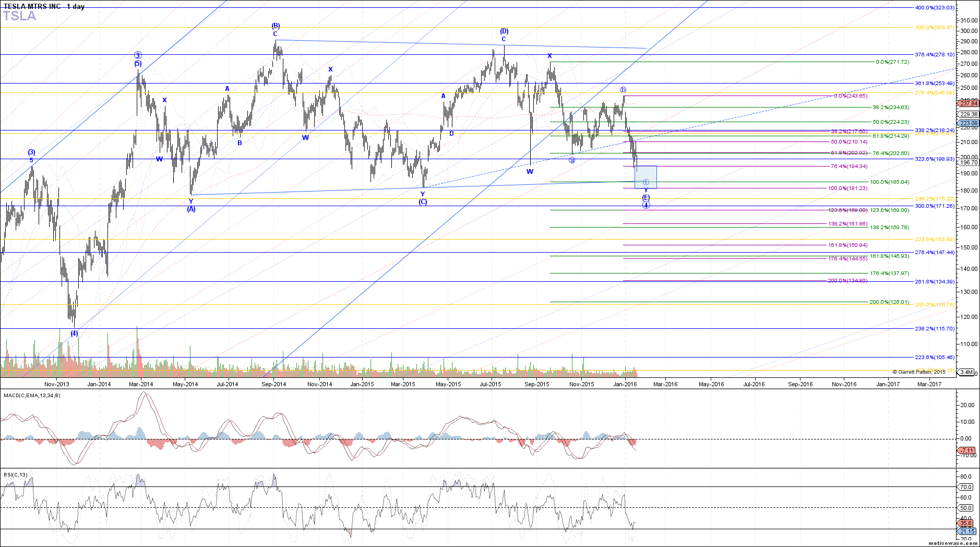Click the TESLA MTRS INC 1 day title

click(x=44, y=6)
